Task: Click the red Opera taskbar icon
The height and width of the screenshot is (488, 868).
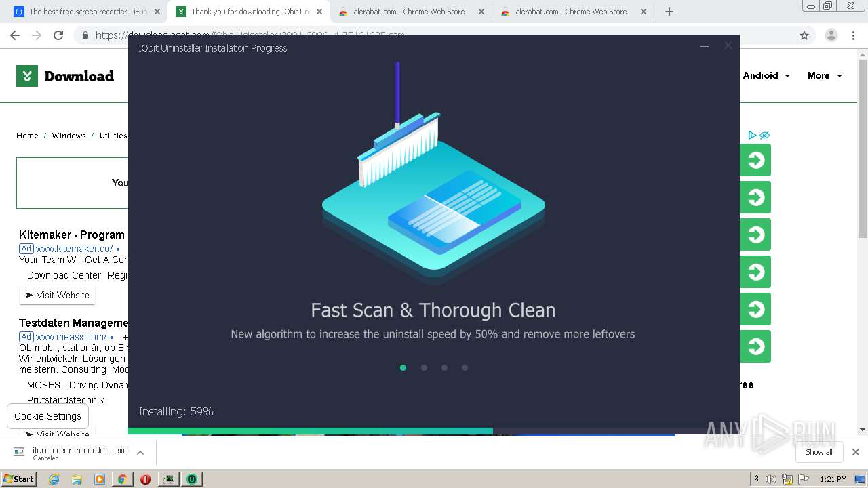Action: coord(145,479)
